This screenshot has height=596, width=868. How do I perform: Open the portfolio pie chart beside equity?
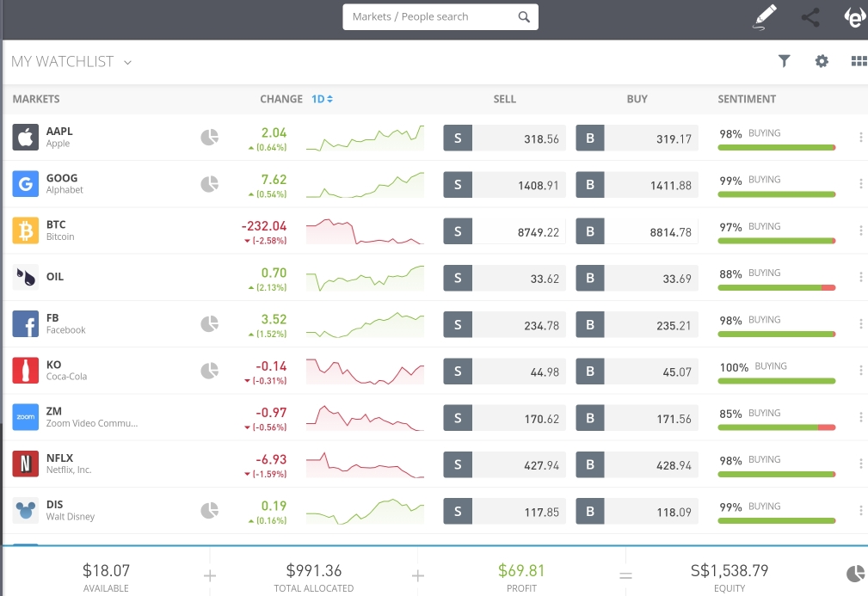tap(855, 574)
